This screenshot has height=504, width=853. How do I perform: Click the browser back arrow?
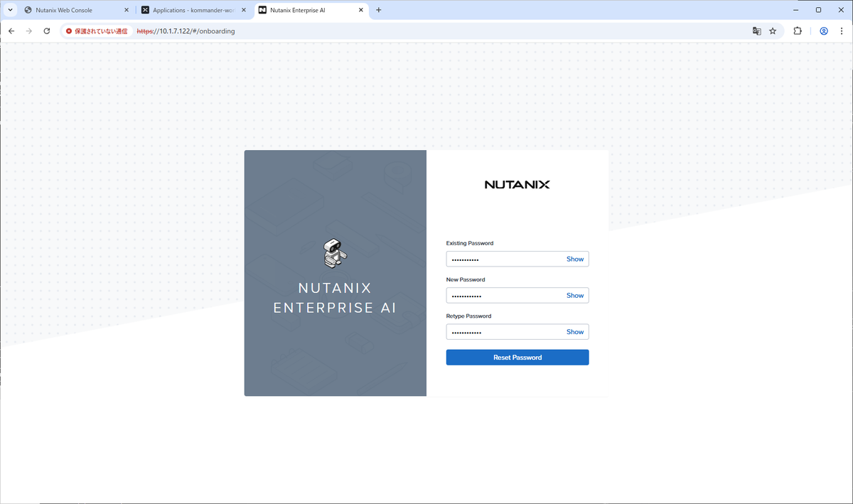coord(11,31)
